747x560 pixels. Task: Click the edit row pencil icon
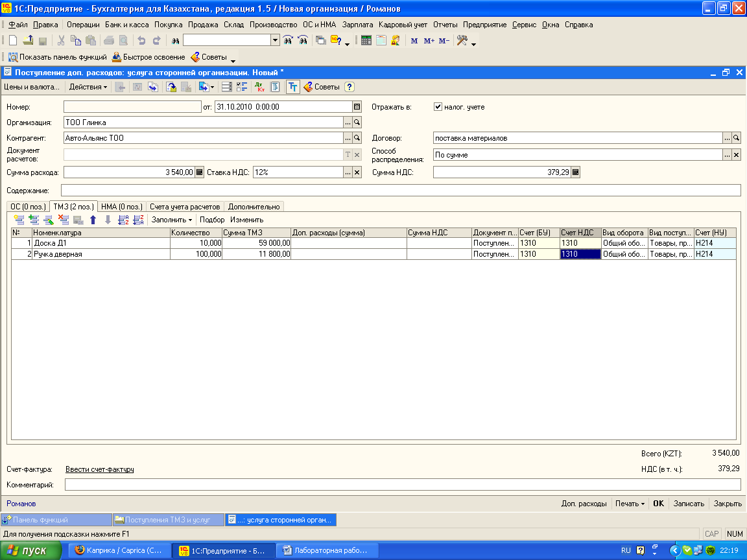pyautogui.click(x=49, y=220)
